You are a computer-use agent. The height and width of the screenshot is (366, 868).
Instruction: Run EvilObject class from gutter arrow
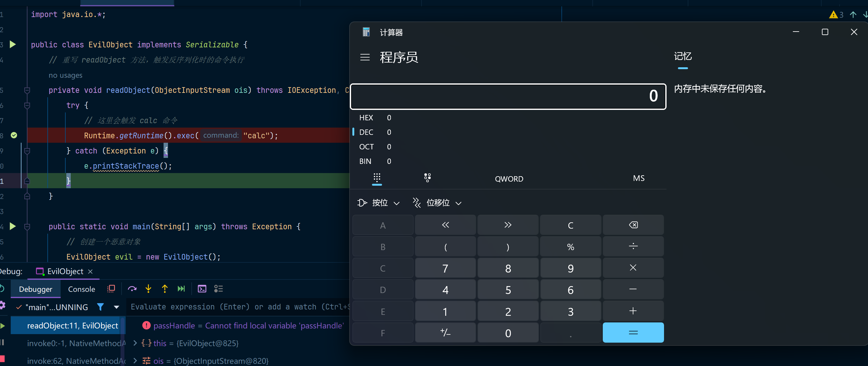point(13,45)
